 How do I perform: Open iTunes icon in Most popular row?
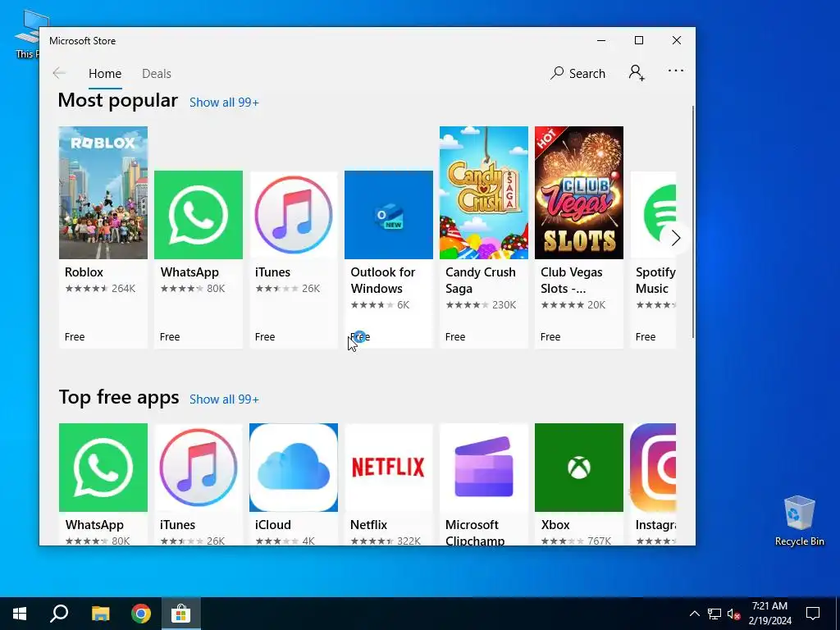coord(294,215)
